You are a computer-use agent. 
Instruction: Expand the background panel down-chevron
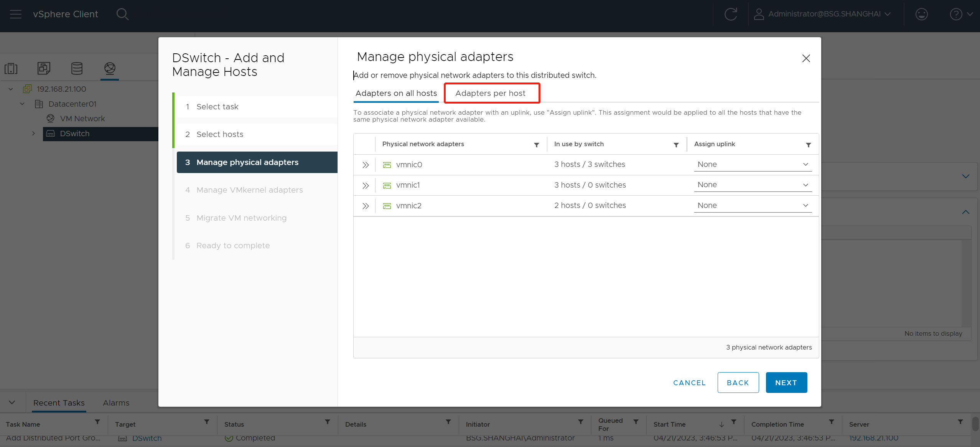pos(966,176)
